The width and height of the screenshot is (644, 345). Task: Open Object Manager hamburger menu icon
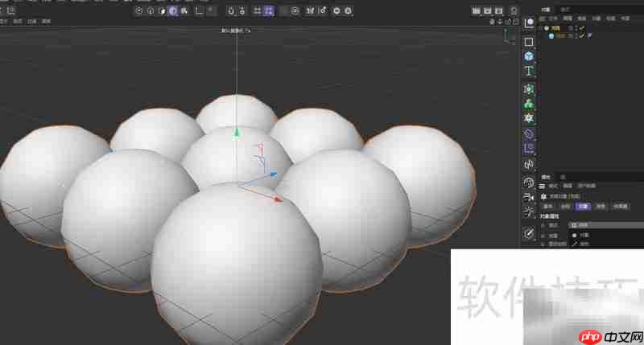pyautogui.click(x=542, y=18)
